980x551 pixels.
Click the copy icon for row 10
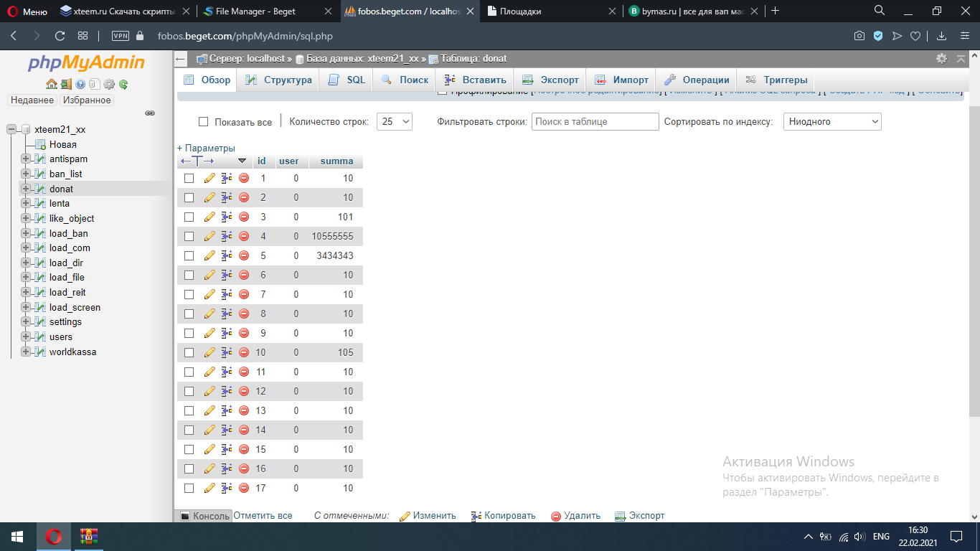pos(227,352)
